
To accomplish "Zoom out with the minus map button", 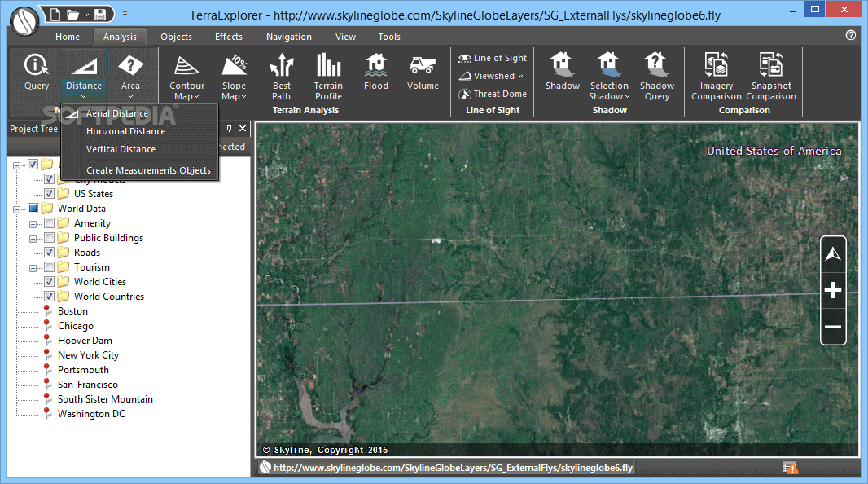I will tap(833, 327).
